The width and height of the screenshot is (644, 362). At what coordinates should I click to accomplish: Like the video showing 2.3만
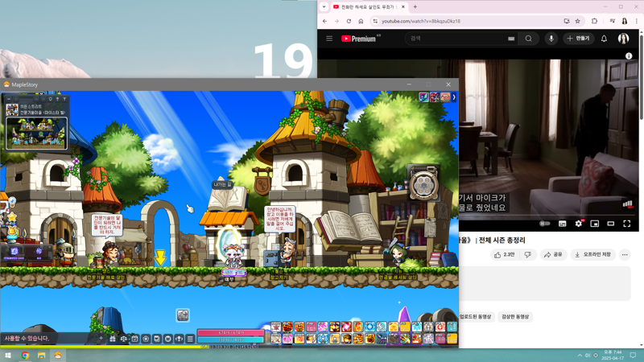505,255
